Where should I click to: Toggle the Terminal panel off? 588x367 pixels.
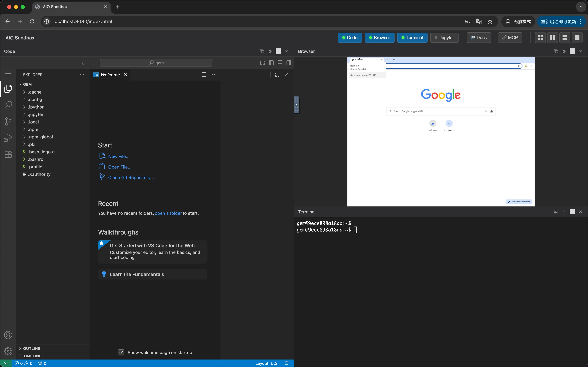[412, 38]
